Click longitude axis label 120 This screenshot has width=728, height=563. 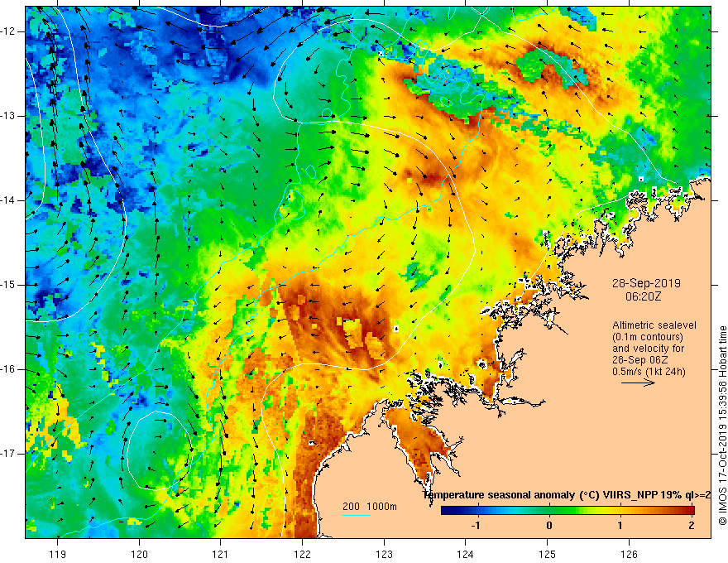tap(139, 554)
